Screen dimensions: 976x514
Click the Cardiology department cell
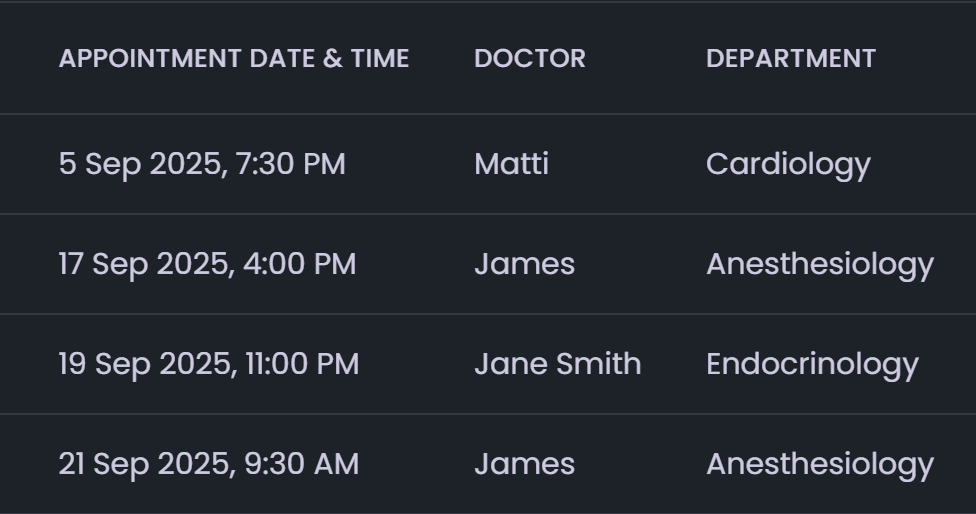[788, 164]
